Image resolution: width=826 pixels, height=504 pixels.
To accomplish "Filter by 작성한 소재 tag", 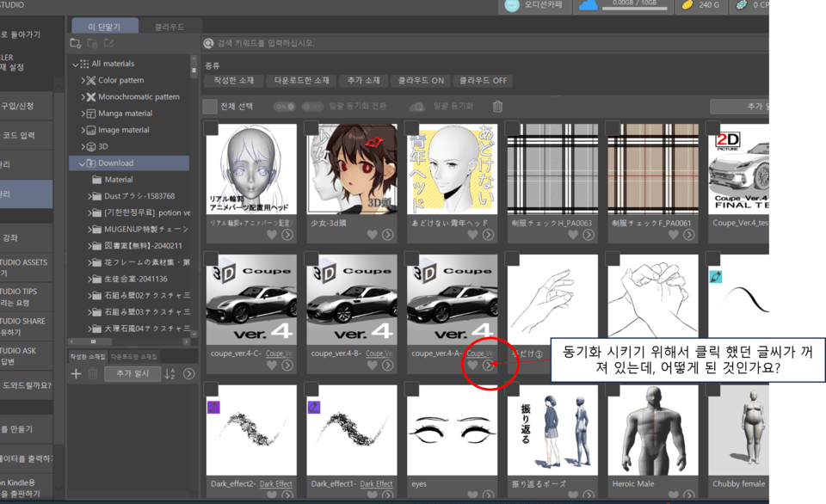I will (233, 81).
